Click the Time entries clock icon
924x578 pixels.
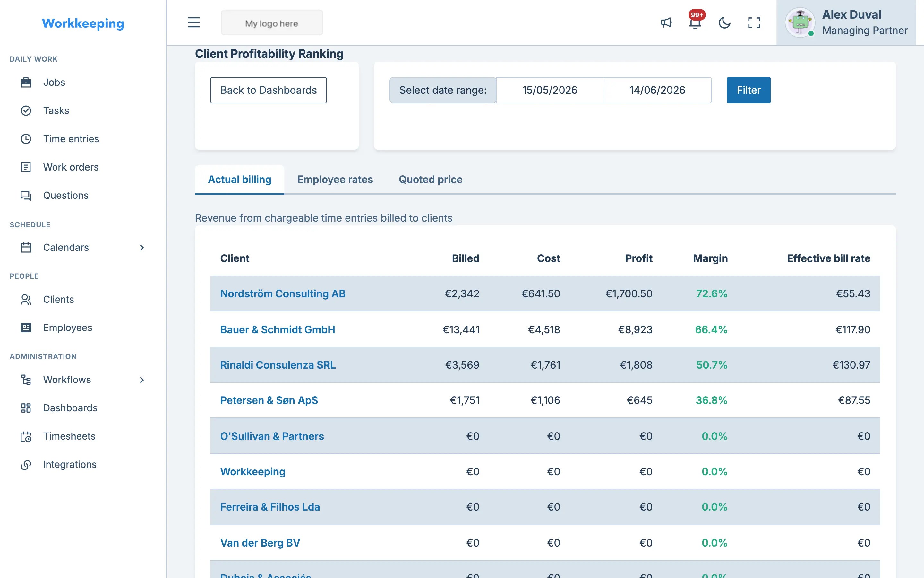click(26, 139)
